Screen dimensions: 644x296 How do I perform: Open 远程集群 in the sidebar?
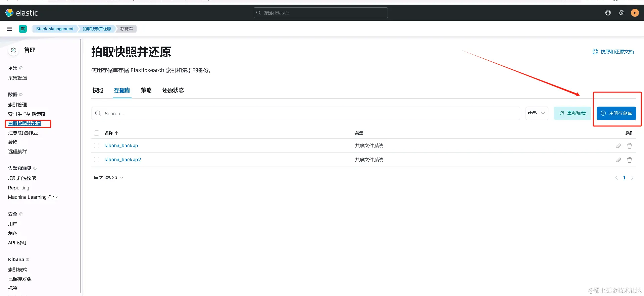click(x=17, y=152)
